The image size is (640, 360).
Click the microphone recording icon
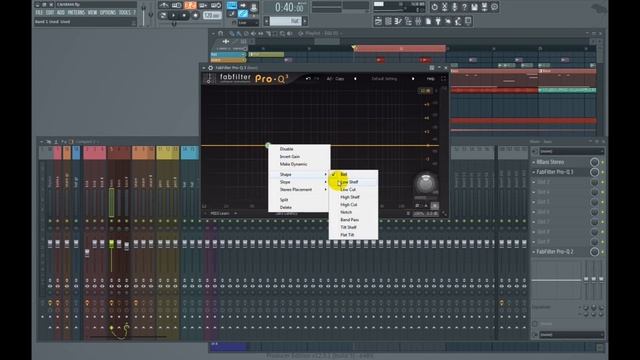(454, 7)
